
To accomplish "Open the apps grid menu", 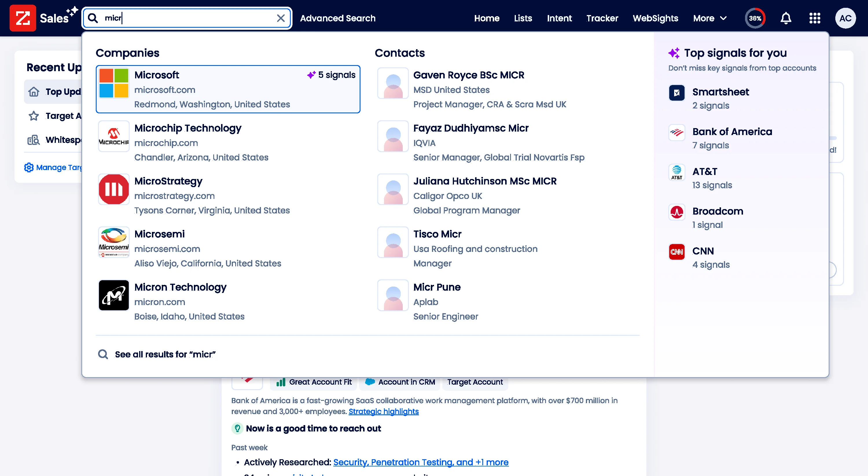I will tap(814, 18).
